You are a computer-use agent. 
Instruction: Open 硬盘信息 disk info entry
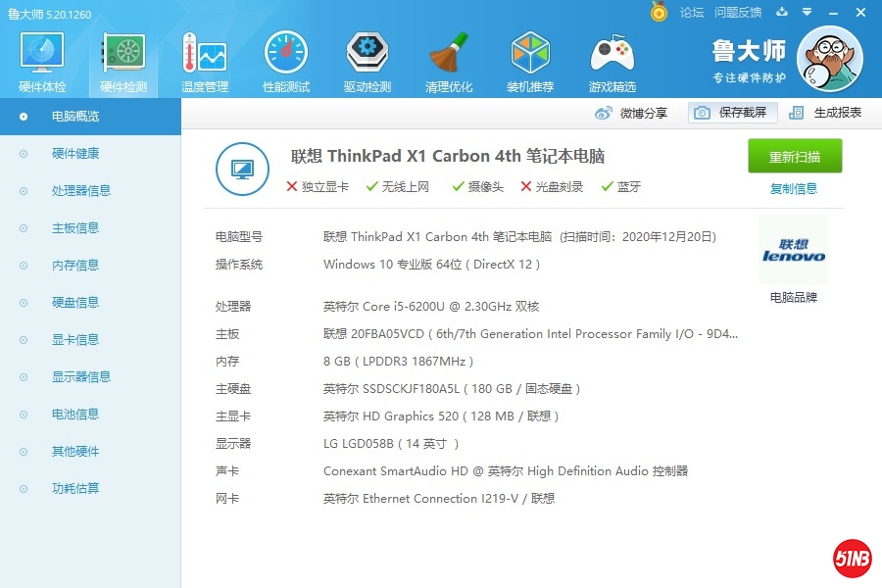(75, 303)
